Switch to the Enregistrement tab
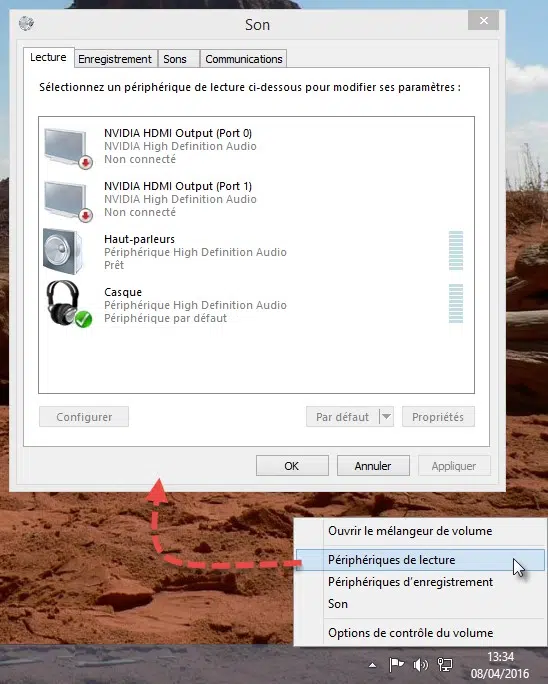The image size is (548, 684). (115, 59)
